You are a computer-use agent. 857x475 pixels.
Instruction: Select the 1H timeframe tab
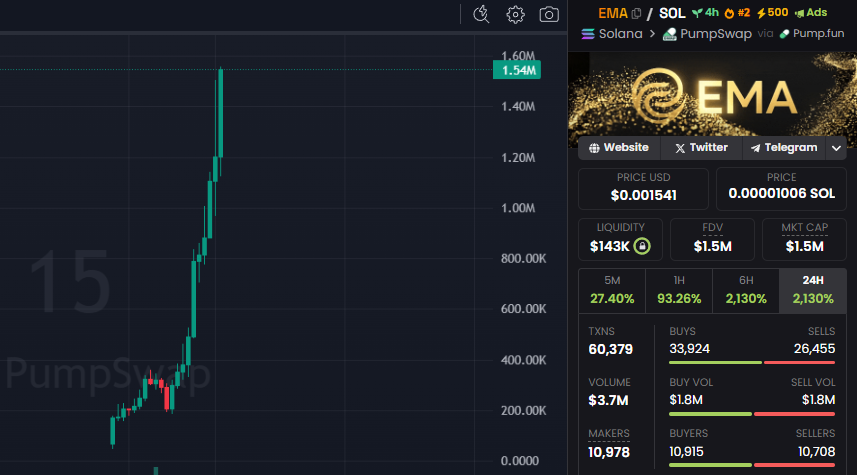(679, 290)
